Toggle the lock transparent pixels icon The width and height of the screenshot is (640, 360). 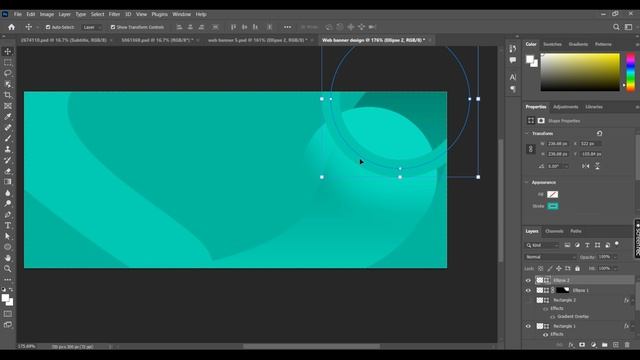click(540, 269)
